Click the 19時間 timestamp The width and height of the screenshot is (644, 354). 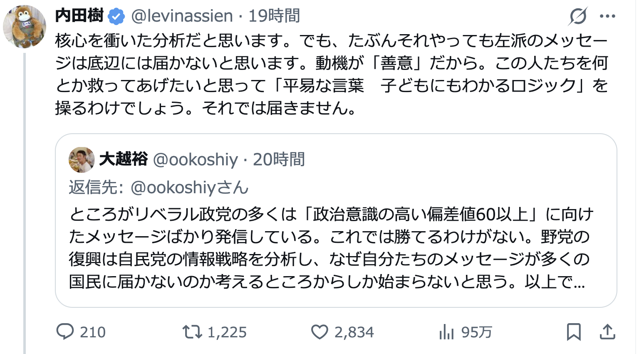(274, 16)
